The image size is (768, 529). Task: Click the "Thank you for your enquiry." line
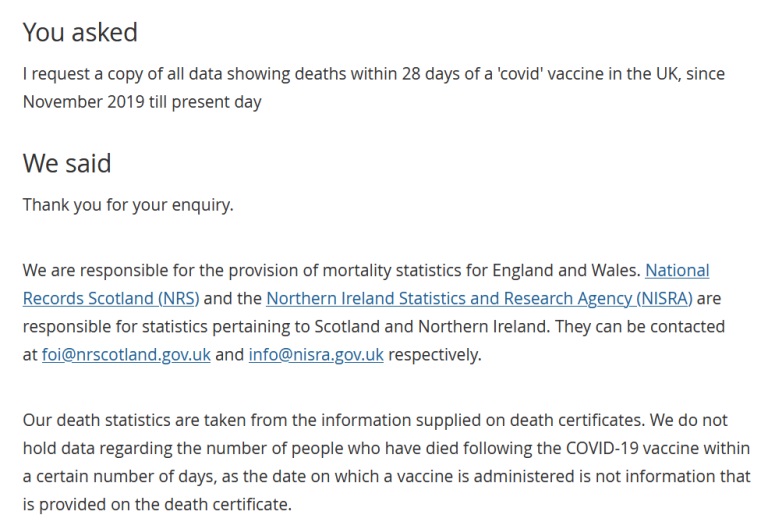pos(128,205)
